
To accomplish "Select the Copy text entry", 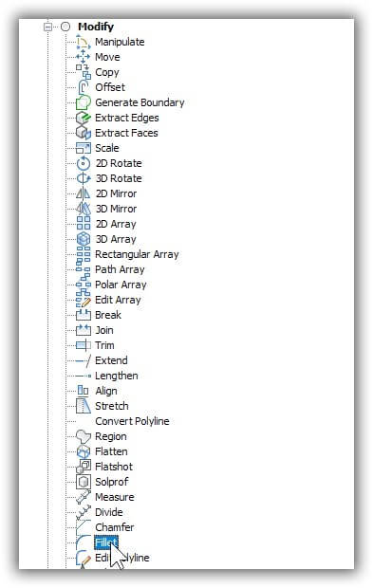I will [107, 72].
